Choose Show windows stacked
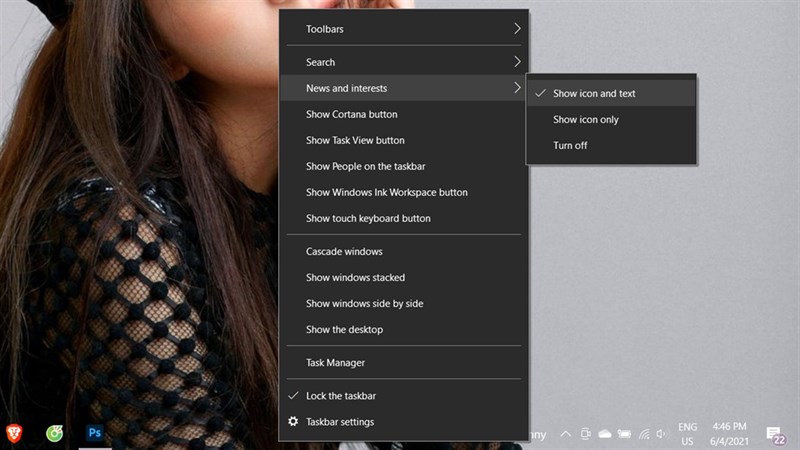The height and width of the screenshot is (450, 800). 404,278
